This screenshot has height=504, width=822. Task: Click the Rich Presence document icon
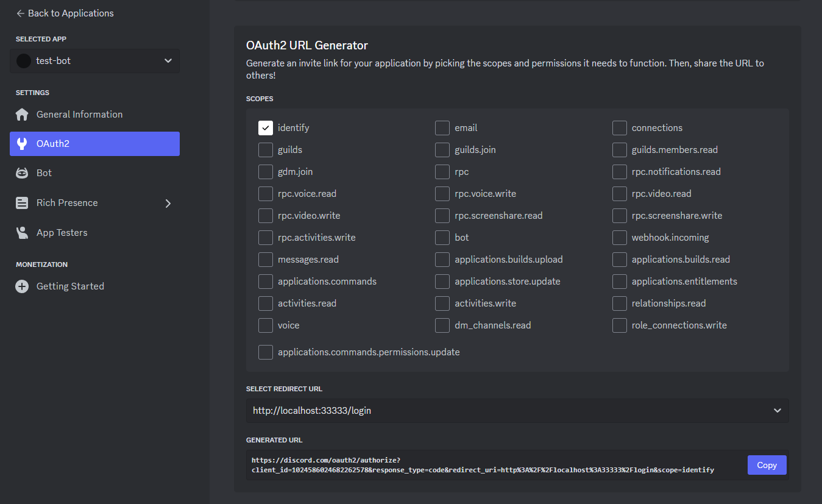tap(22, 203)
